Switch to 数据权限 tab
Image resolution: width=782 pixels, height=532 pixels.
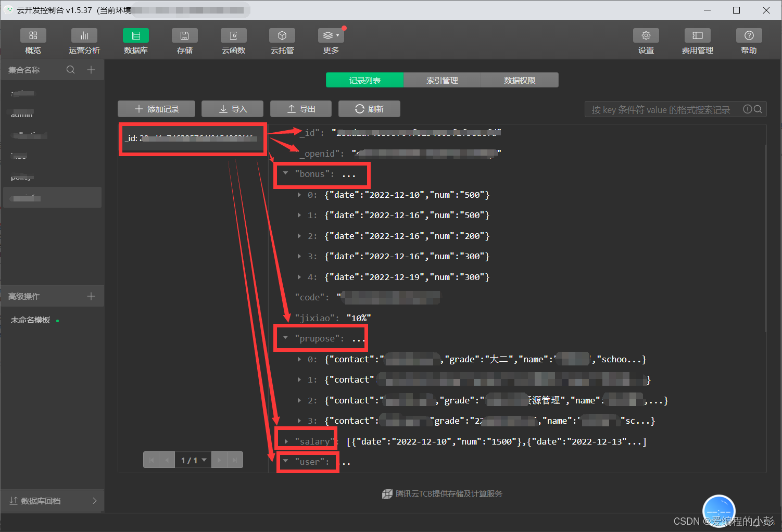520,80
